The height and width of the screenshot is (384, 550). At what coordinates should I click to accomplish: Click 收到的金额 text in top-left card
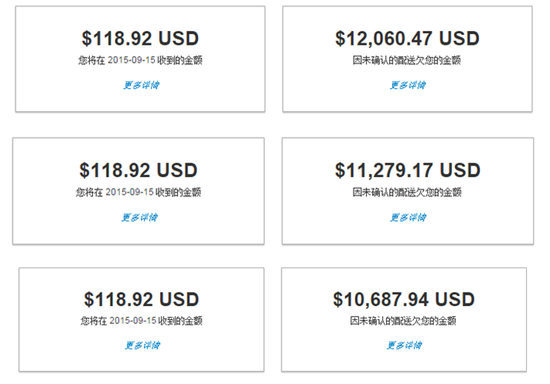pos(180,60)
